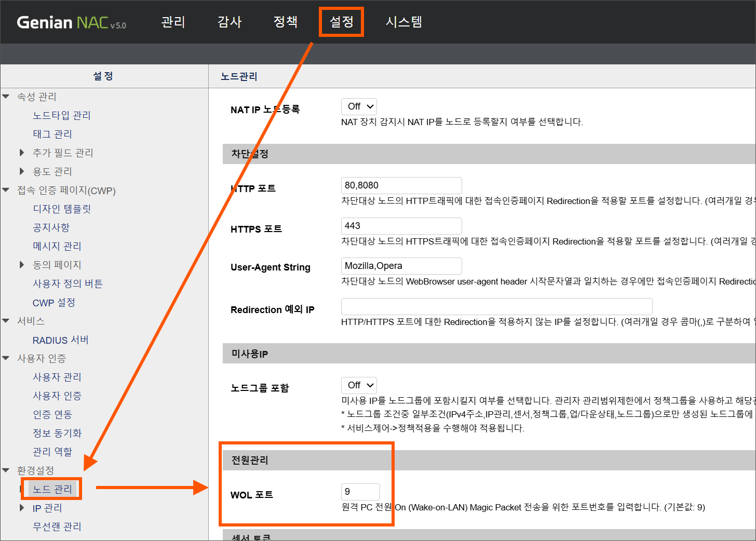Collapse the 속성 관리 section
The image size is (756, 541).
coord(6,97)
